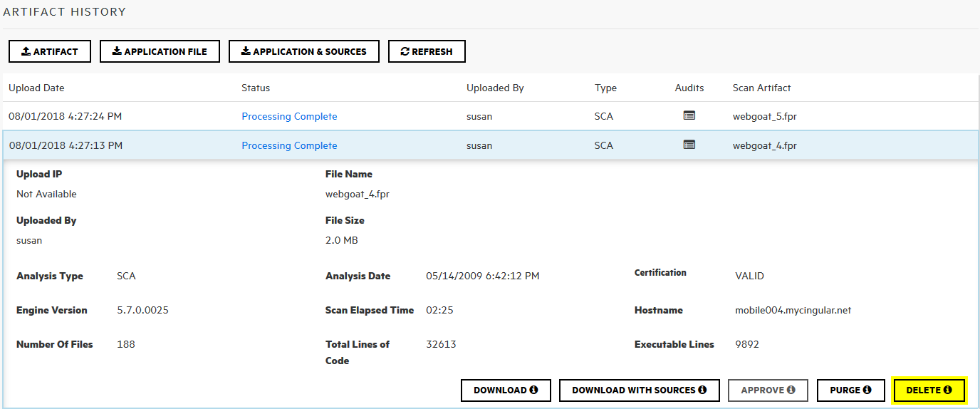980x409 pixels.
Task: Open audits icon for webgoat_5.fpr
Action: point(689,115)
